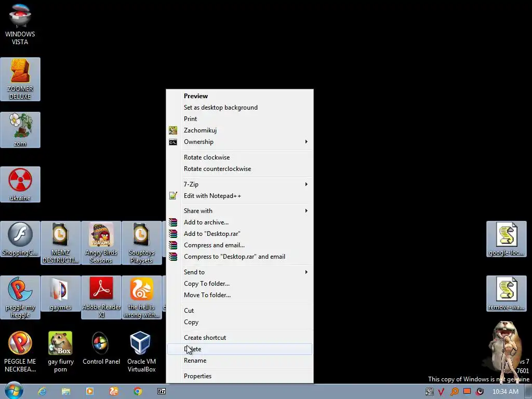Select the Zachomikuj menu entry

click(240, 130)
